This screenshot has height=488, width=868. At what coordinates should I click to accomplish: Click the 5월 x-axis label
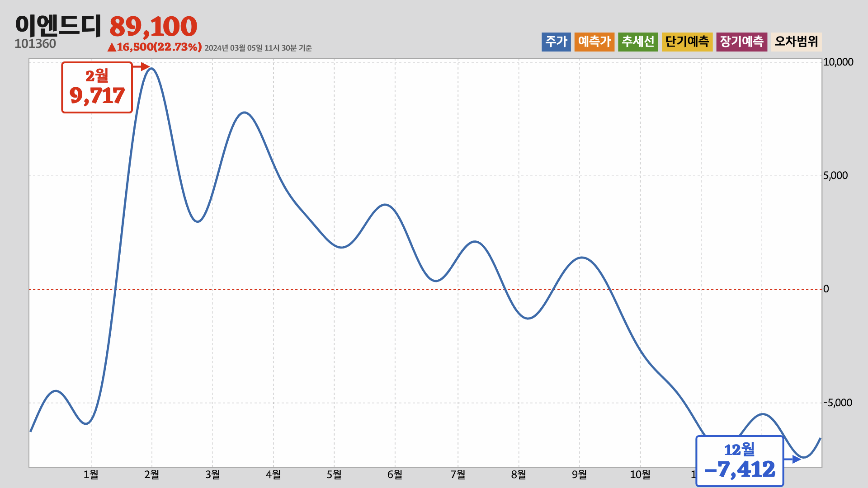(x=334, y=474)
